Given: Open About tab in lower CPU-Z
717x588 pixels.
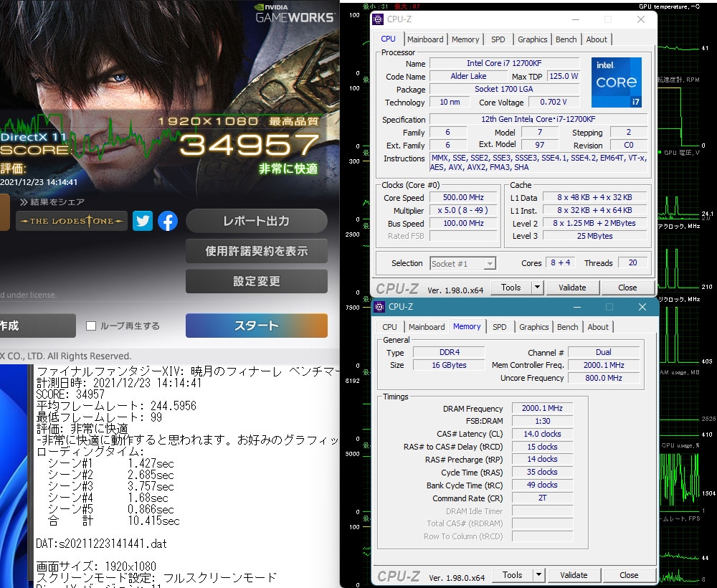Looking at the screenshot, I should (x=598, y=327).
